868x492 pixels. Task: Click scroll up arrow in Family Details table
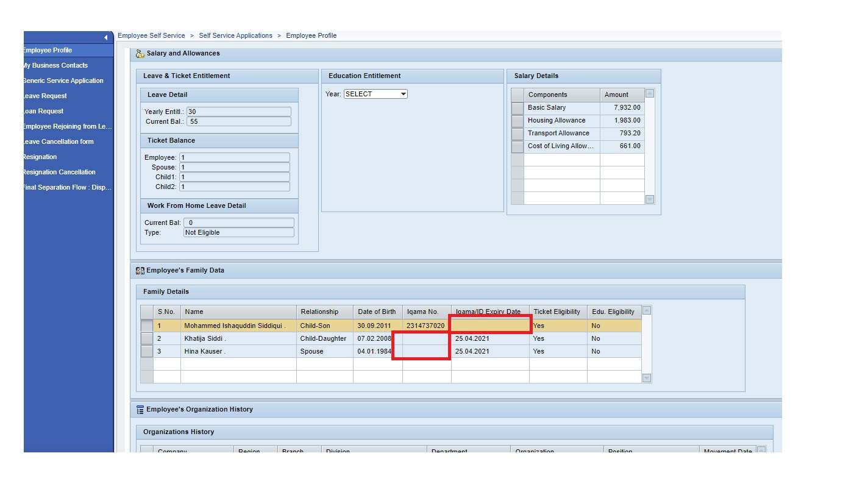click(x=647, y=310)
